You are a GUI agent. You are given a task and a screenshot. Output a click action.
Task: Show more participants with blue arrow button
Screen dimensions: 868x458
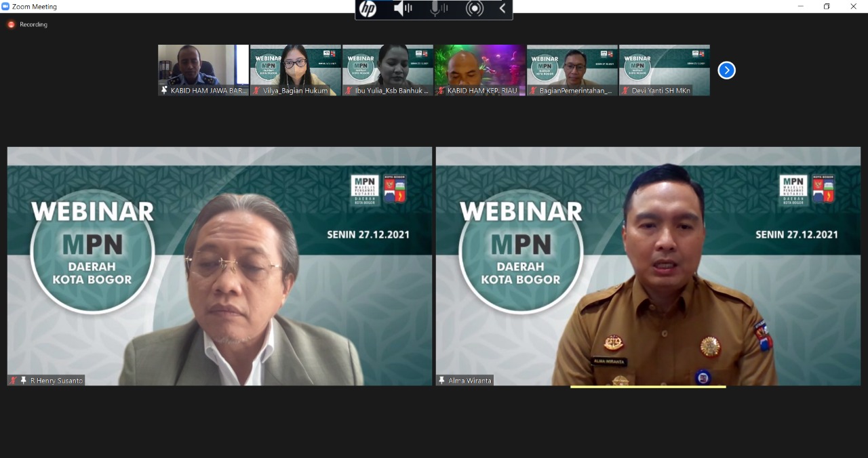click(726, 70)
